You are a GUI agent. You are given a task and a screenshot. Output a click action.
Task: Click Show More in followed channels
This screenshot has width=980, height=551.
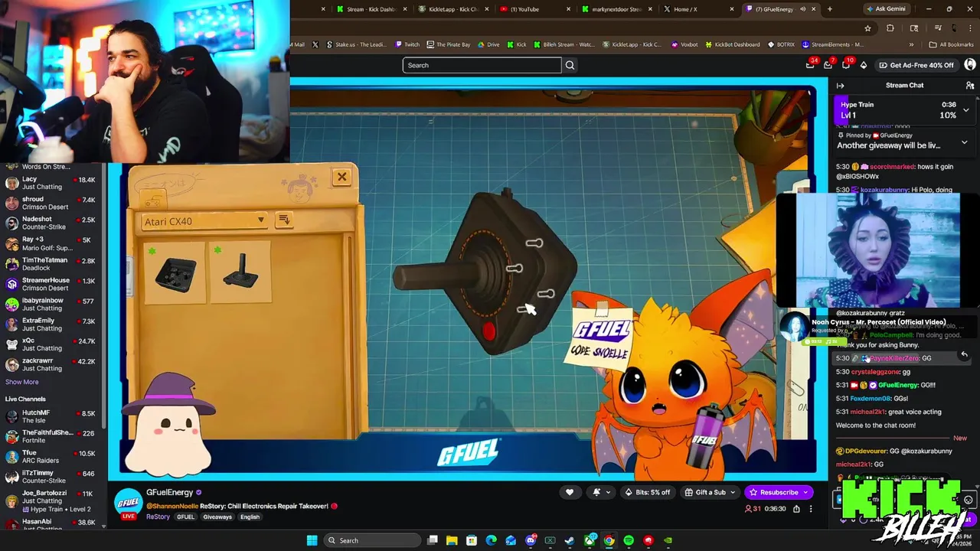click(21, 382)
